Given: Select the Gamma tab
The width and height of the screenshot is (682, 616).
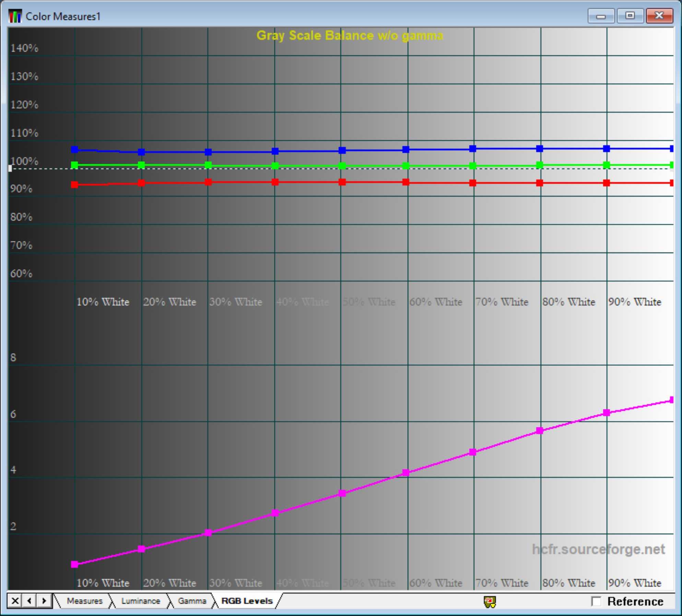Looking at the screenshot, I should point(192,601).
